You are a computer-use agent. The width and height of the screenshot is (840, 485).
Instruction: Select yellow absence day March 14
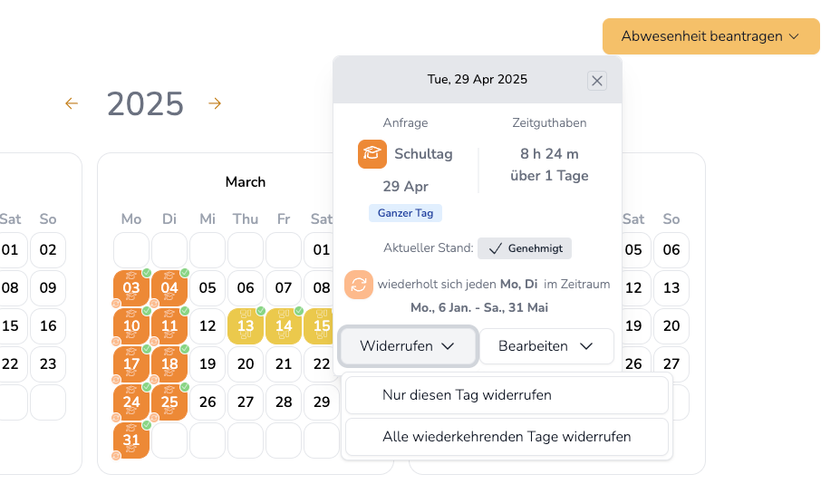pos(283,326)
